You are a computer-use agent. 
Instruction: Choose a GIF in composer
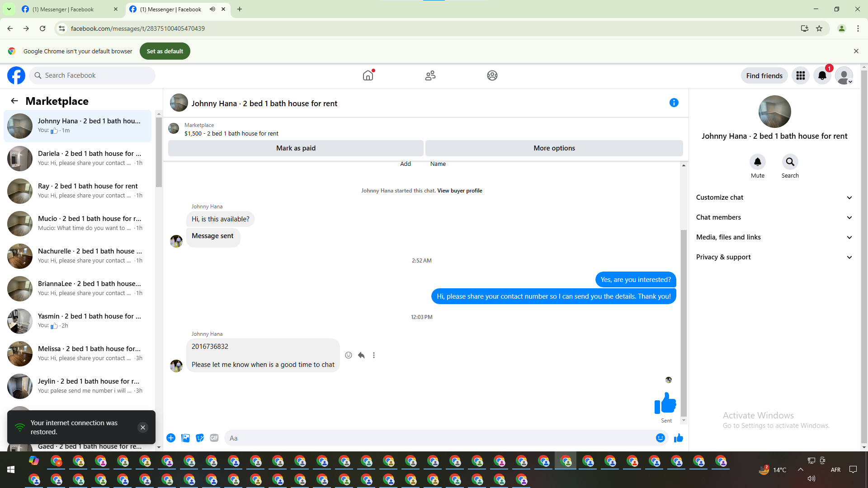[214, 438]
